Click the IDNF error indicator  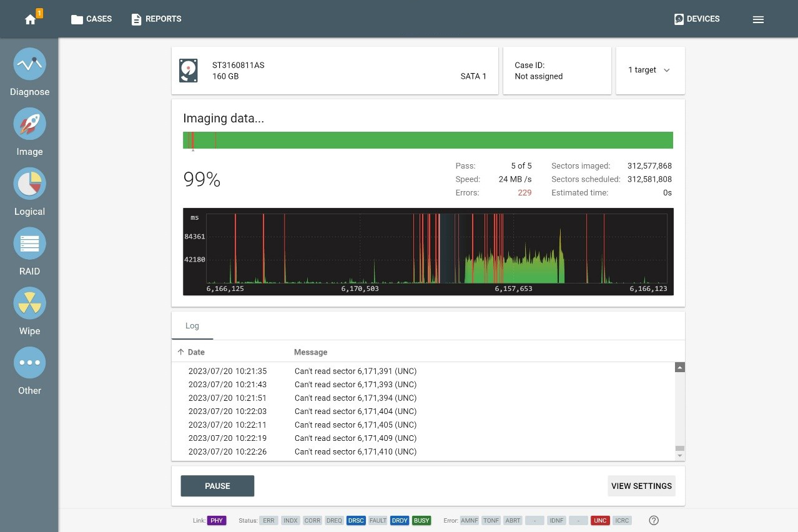(556, 520)
